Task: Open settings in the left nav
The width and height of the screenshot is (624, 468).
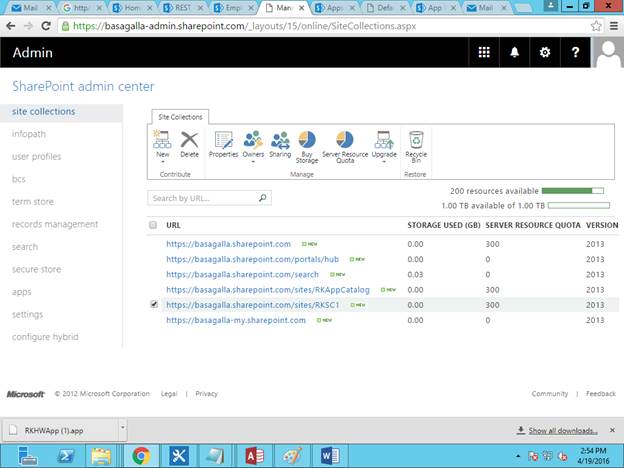Action: (x=27, y=314)
